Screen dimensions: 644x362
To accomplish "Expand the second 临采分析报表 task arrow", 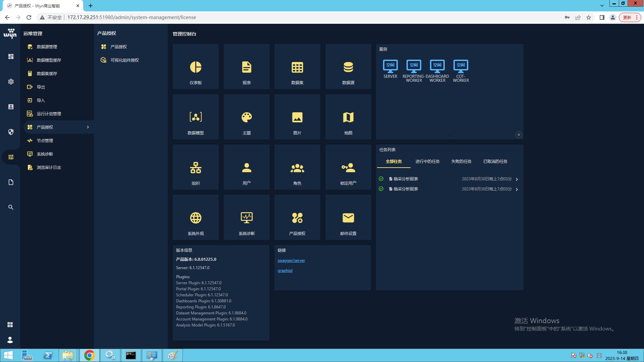I will pyautogui.click(x=517, y=189).
